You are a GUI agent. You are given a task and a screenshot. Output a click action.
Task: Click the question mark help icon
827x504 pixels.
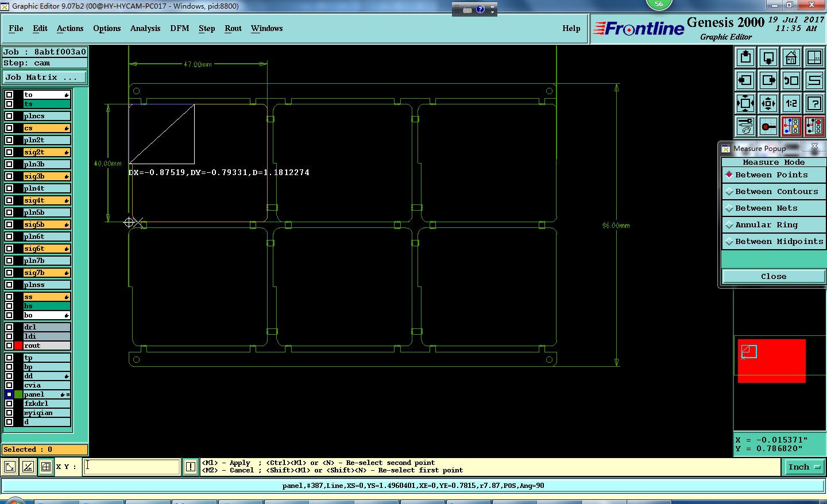pos(814,103)
